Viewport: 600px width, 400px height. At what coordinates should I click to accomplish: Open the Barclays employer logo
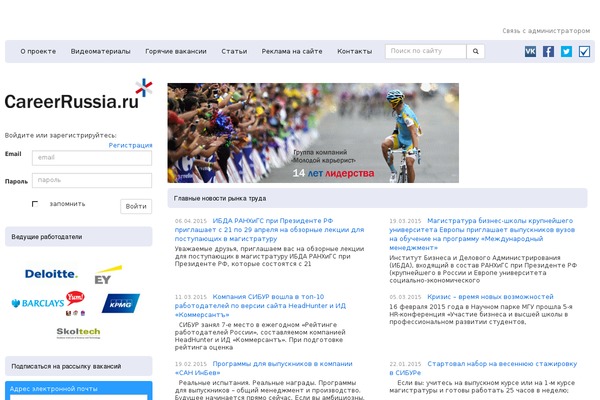[38, 303]
